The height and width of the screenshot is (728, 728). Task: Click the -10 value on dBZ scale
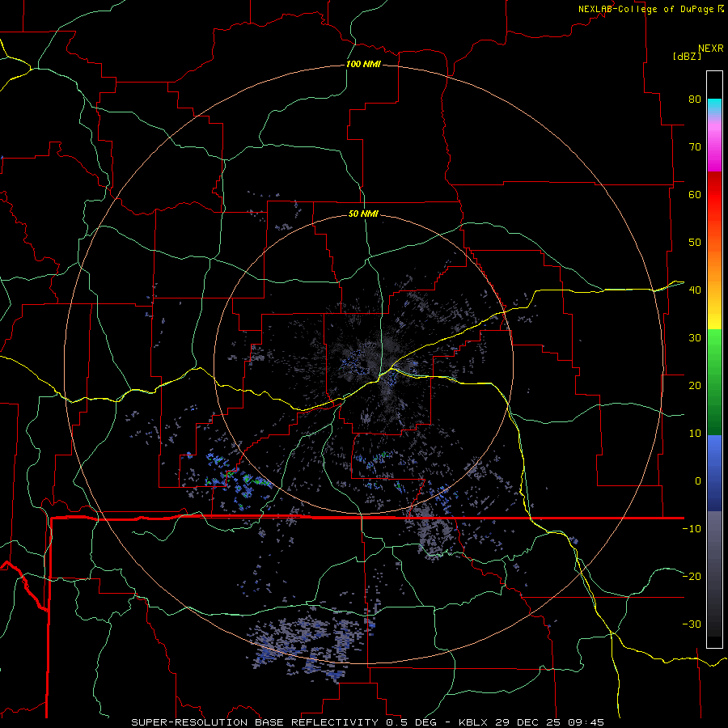pyautogui.click(x=692, y=529)
